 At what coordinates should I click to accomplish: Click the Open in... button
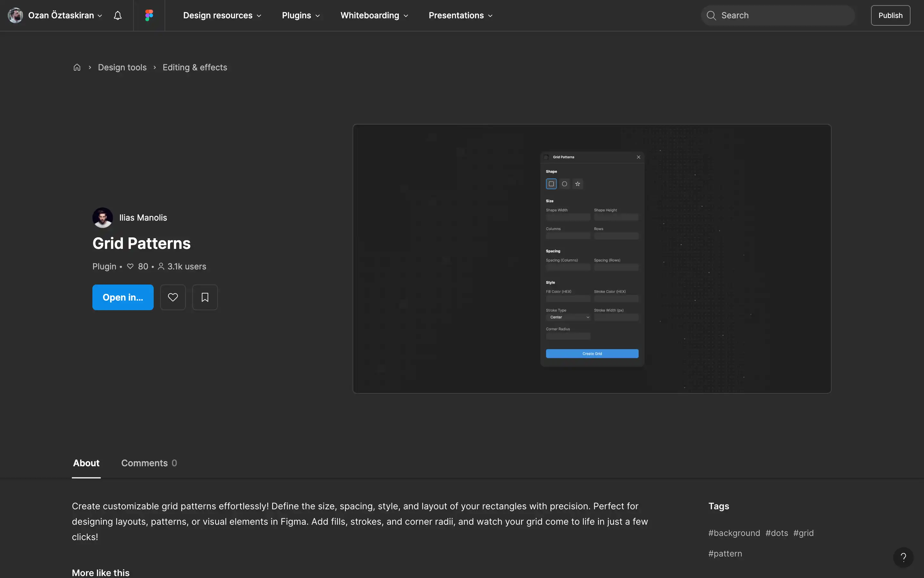point(123,297)
